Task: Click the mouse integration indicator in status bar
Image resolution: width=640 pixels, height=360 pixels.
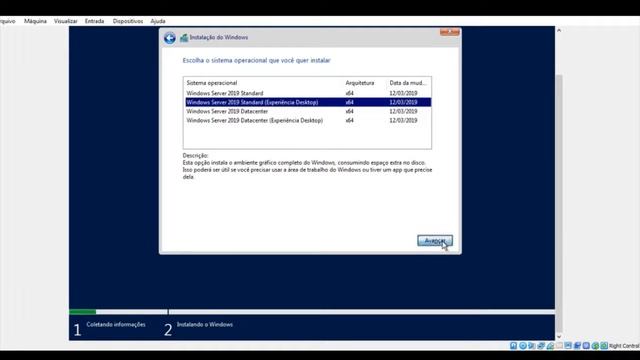Action: click(596, 346)
